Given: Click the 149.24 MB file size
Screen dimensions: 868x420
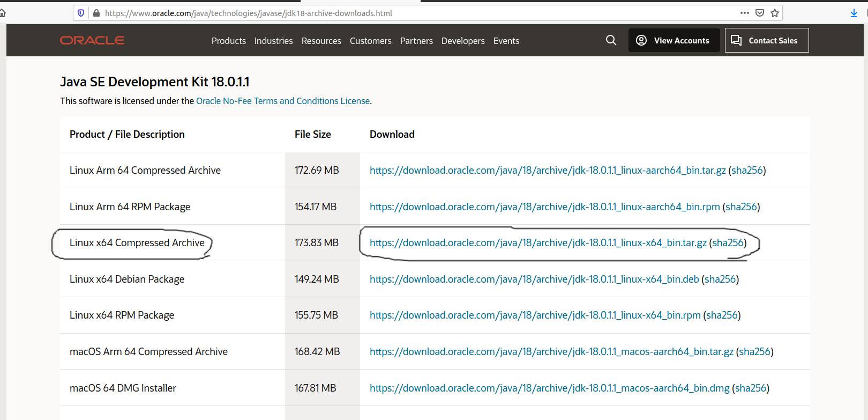Looking at the screenshot, I should click(x=317, y=279).
